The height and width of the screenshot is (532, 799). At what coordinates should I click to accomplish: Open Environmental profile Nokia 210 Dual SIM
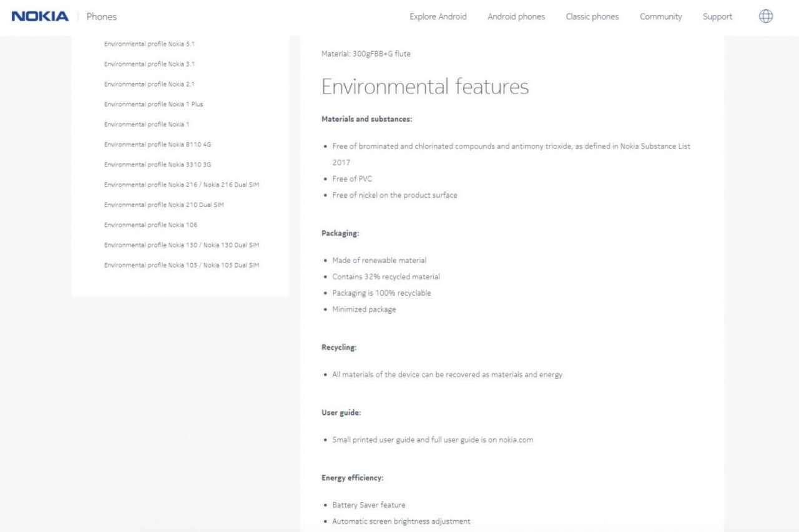[164, 205]
